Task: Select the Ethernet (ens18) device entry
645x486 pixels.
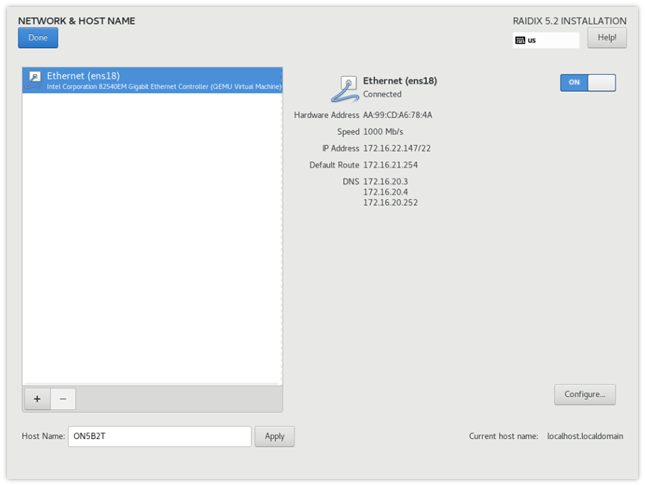Action: (x=152, y=80)
